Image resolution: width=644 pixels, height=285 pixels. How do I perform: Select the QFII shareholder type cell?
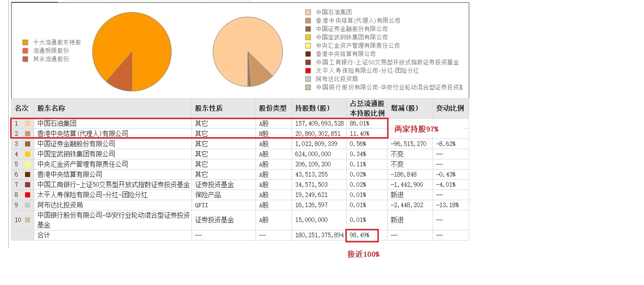[202, 205]
